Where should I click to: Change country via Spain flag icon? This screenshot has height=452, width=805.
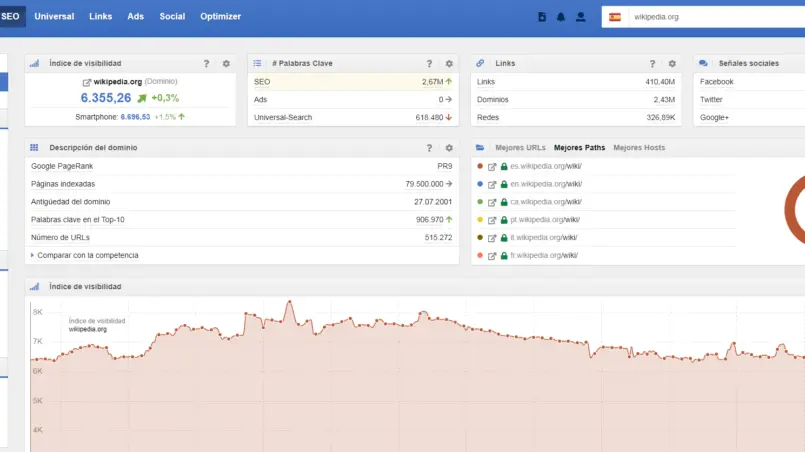(x=615, y=17)
